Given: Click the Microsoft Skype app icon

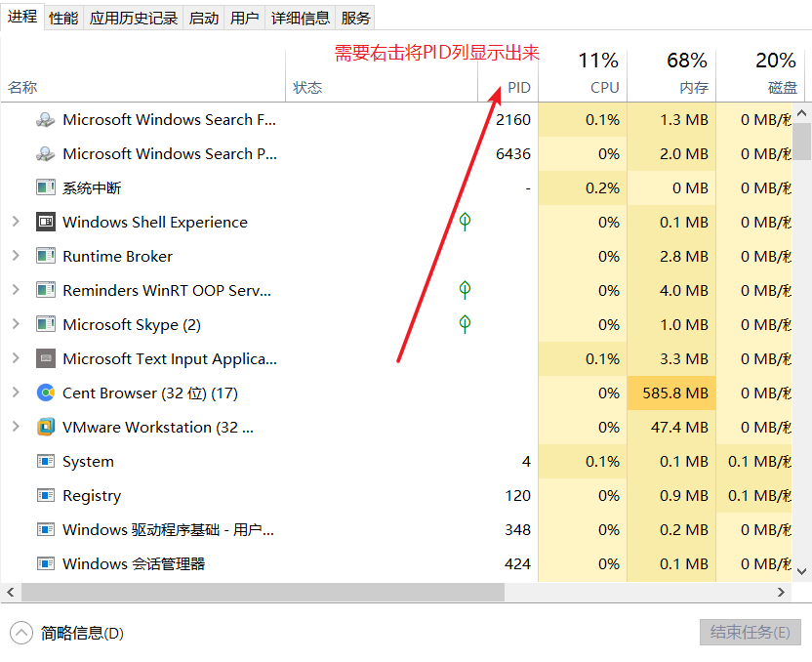Looking at the screenshot, I should (x=46, y=324).
